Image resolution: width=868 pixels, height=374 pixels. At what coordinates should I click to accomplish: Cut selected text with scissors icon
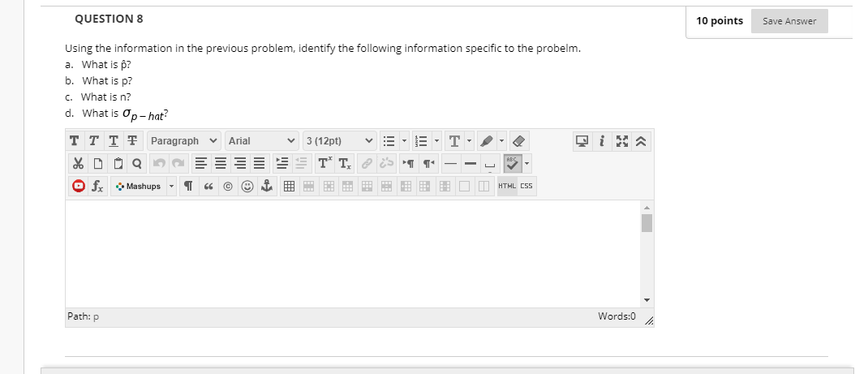[78, 164]
